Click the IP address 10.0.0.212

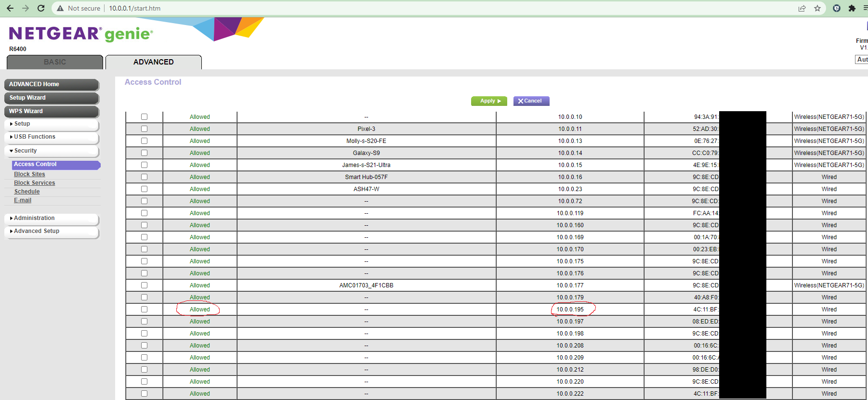tap(570, 370)
